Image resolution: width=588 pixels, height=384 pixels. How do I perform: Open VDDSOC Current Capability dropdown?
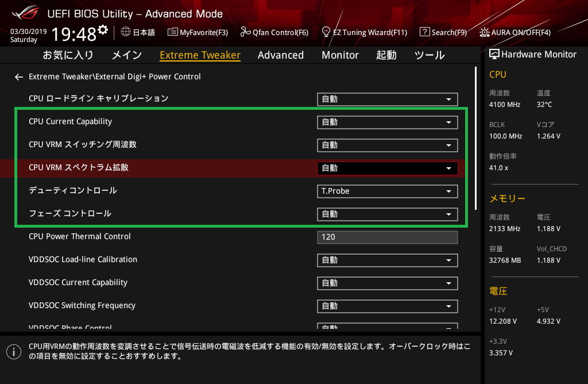pyautogui.click(x=388, y=283)
